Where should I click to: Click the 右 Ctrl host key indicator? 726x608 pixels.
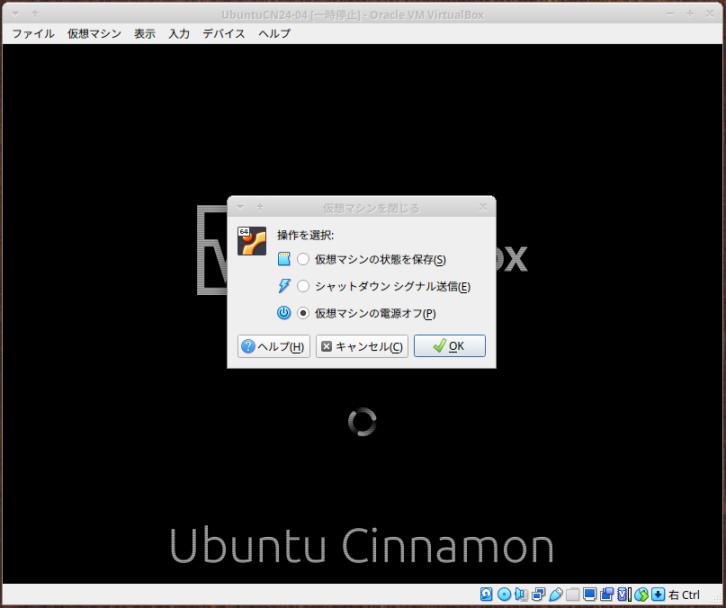(685, 595)
